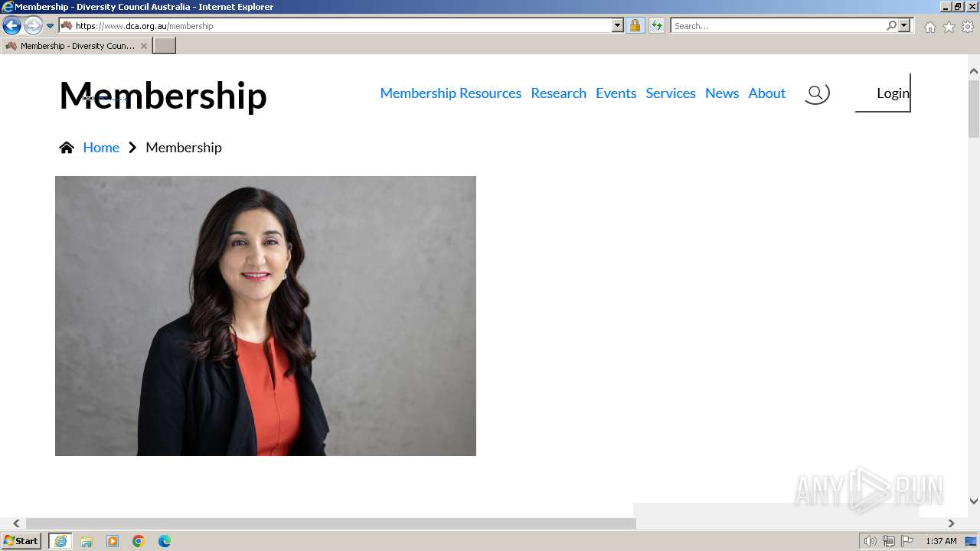Click the Membership page heading
Screen dimensions: 980x551
click(x=163, y=96)
